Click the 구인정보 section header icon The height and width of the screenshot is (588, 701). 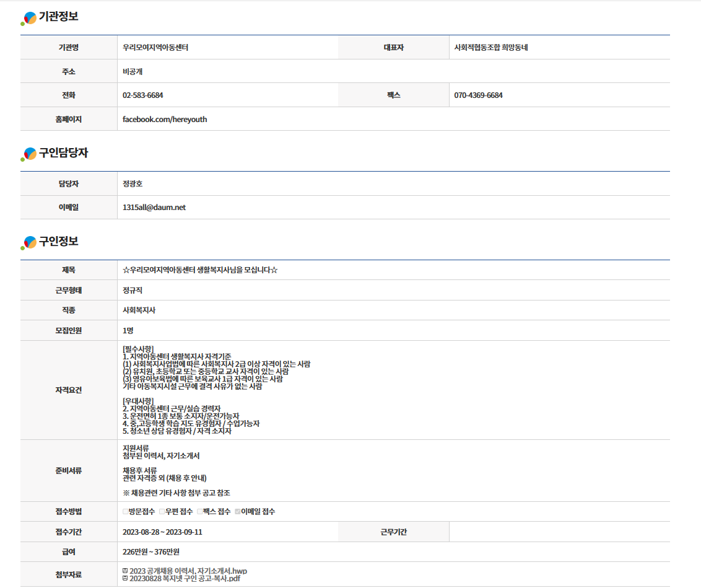coord(29,243)
